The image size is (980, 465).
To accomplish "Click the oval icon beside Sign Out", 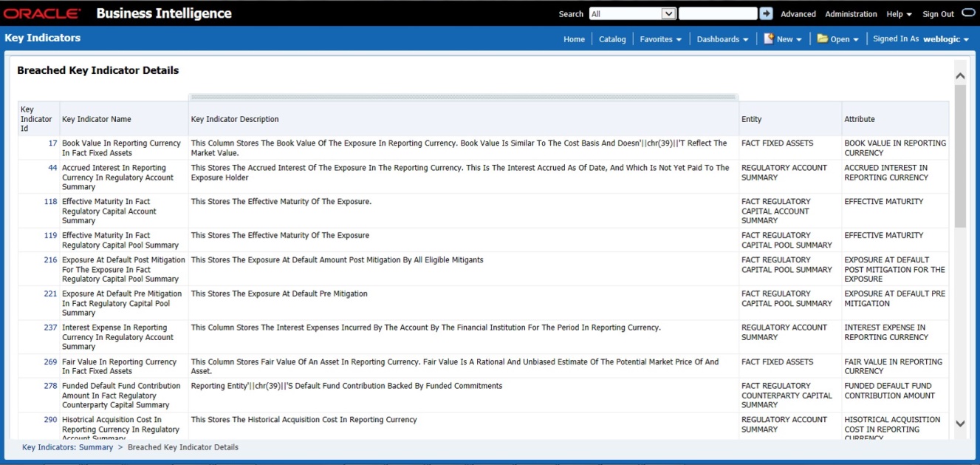I will point(968,13).
